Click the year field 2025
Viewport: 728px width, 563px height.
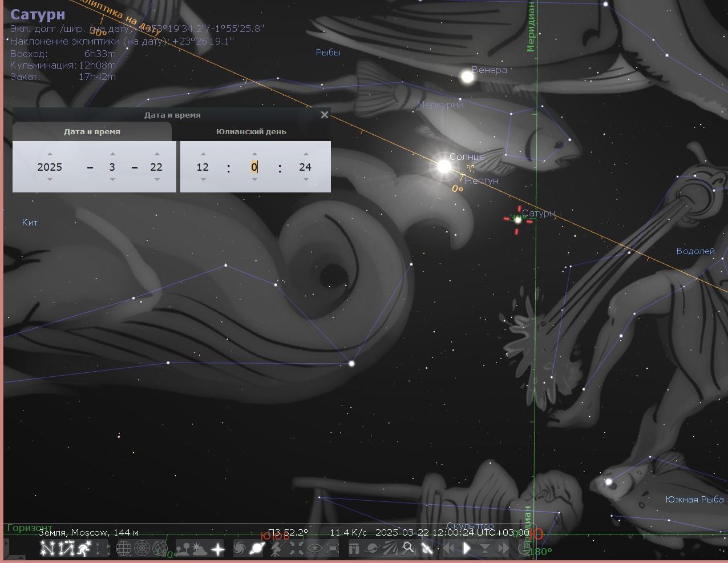pyautogui.click(x=50, y=167)
